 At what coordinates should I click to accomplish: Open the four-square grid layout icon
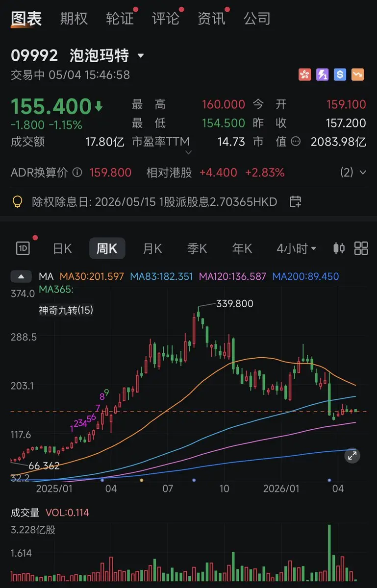click(361, 248)
